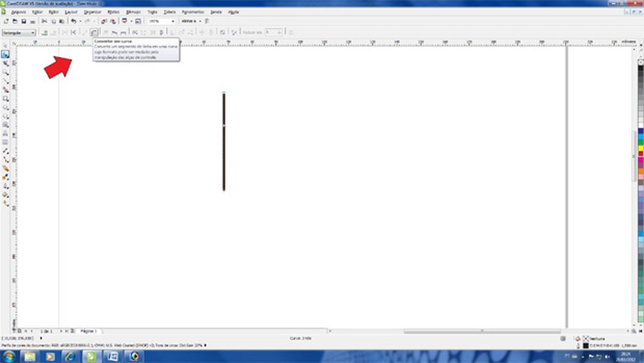Click the Windows Start button
Image resolution: width=644 pixels, height=363 pixels.
(9, 356)
